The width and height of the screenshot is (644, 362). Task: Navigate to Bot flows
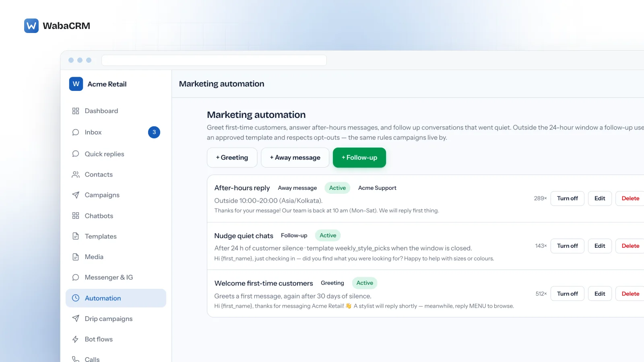(116, 339)
